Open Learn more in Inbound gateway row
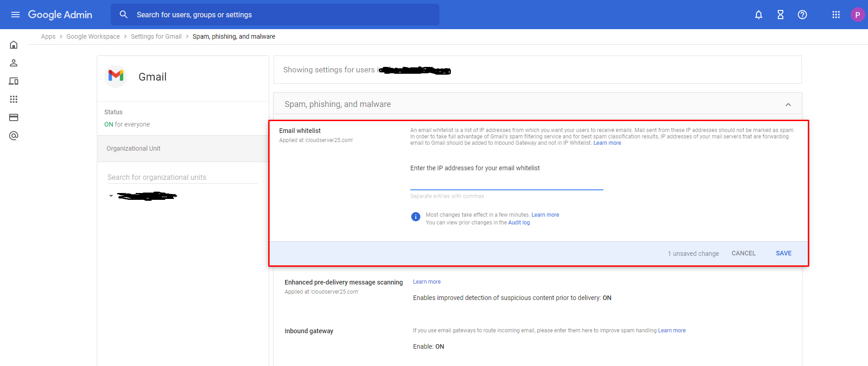The image size is (868, 366). [672, 330]
